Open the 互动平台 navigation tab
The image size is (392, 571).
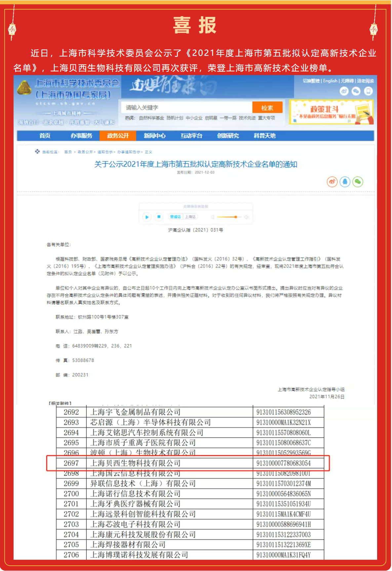tap(191, 136)
